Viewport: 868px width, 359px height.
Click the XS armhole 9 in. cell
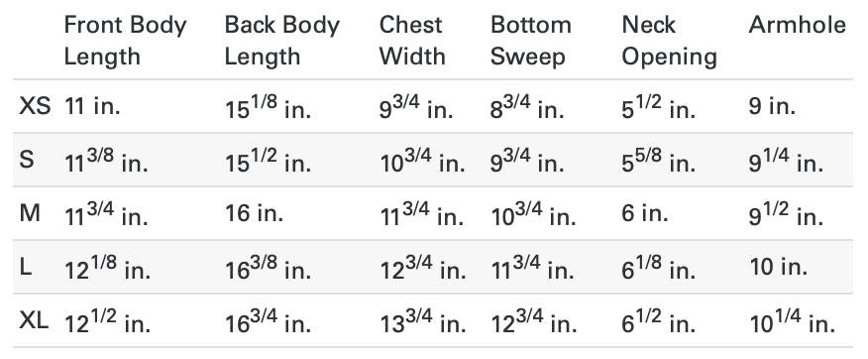[x=772, y=105]
